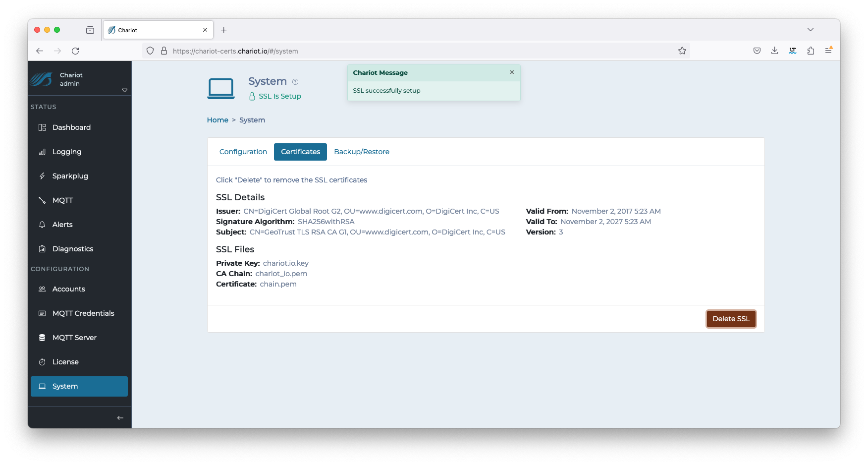Open the MQTT sidebar item
The image size is (868, 465).
tap(79, 200)
